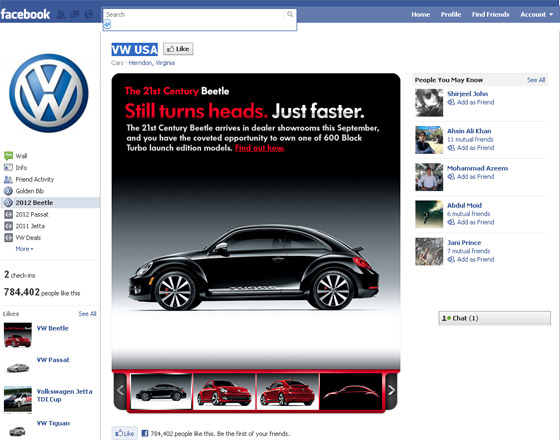Toggle the Like button below the banner
The height and width of the screenshot is (440, 560).
click(124, 433)
